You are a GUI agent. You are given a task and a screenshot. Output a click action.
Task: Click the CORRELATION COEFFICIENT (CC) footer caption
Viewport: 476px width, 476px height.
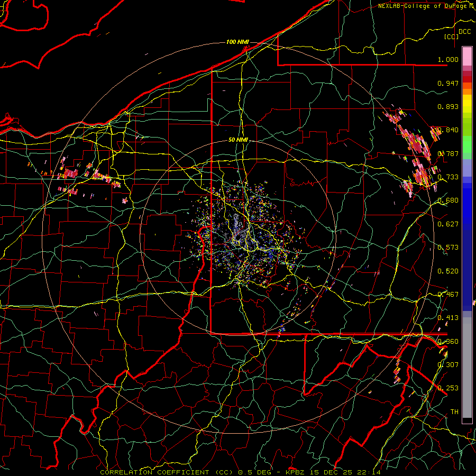click(166, 472)
